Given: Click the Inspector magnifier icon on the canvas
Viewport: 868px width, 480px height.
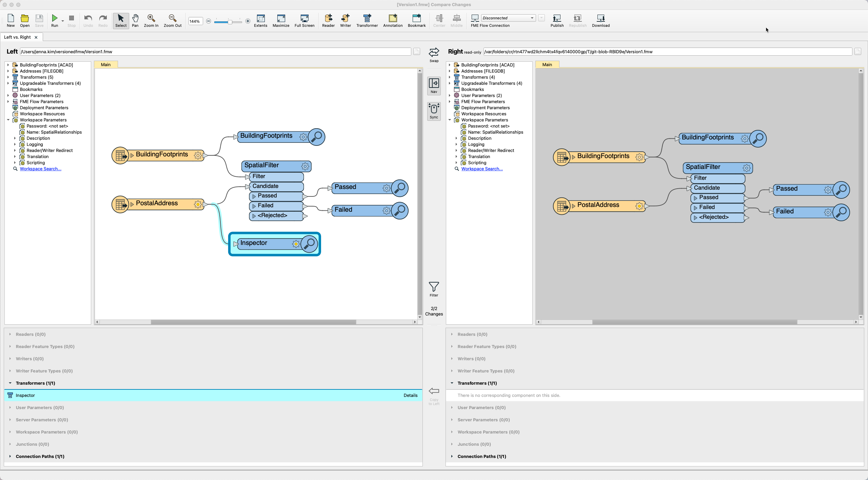Looking at the screenshot, I should [309, 244].
